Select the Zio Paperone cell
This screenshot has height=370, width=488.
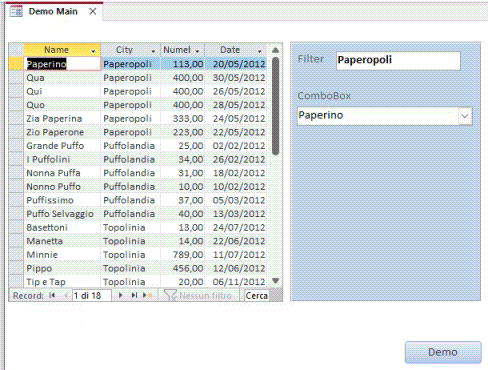point(62,132)
